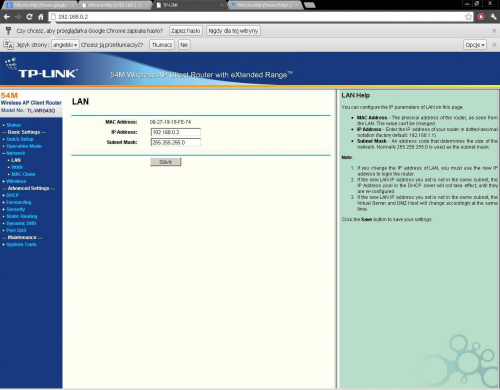
Task: Click the Tłumacz translate button
Action: 162,45
